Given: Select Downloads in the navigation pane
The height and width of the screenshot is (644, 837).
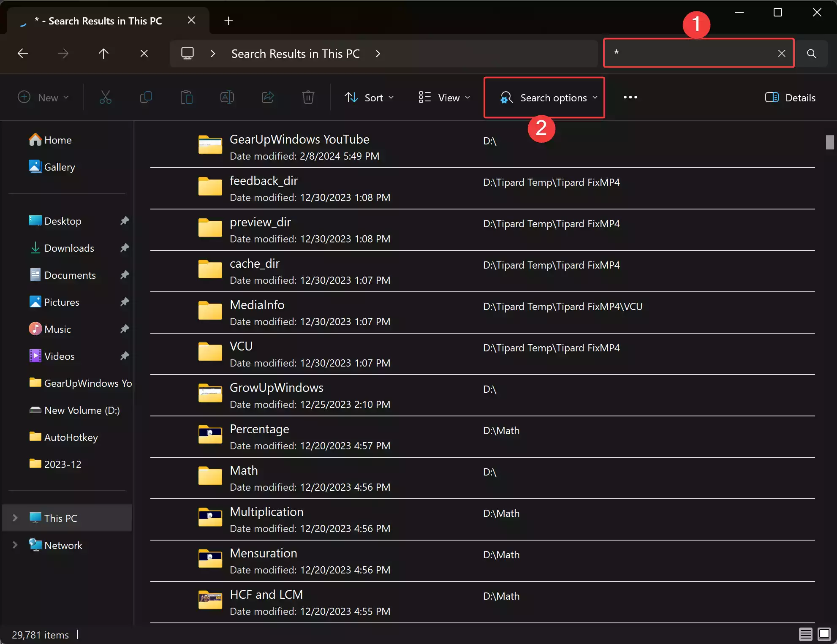Looking at the screenshot, I should coord(69,248).
